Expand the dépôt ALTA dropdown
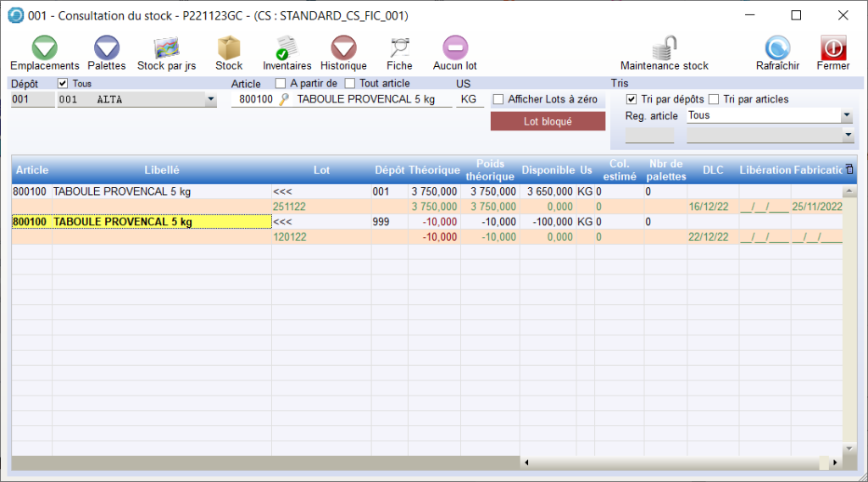 [x=211, y=100]
